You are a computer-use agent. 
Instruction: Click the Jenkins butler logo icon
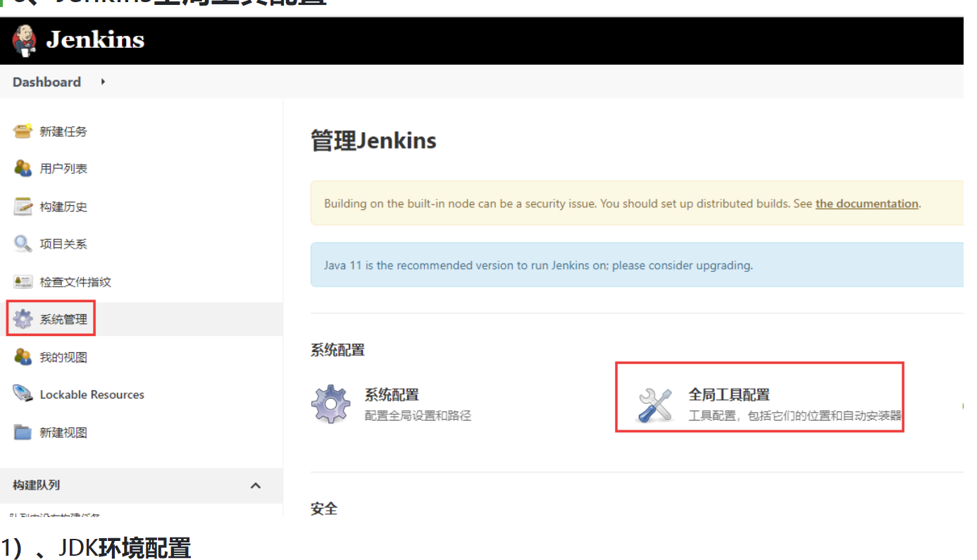pyautogui.click(x=24, y=40)
